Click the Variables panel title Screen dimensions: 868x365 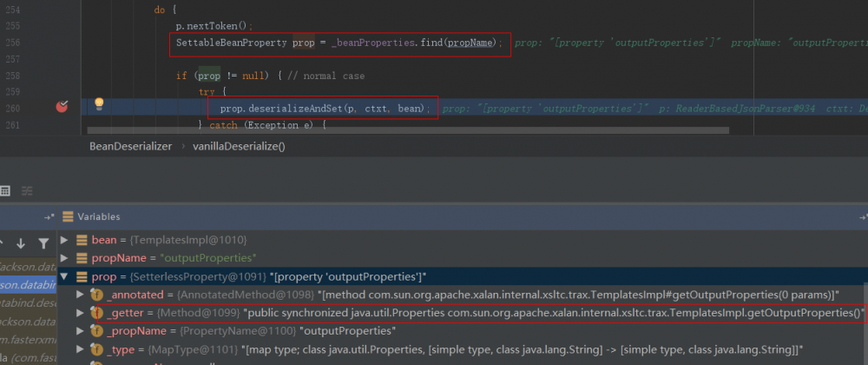(x=99, y=216)
